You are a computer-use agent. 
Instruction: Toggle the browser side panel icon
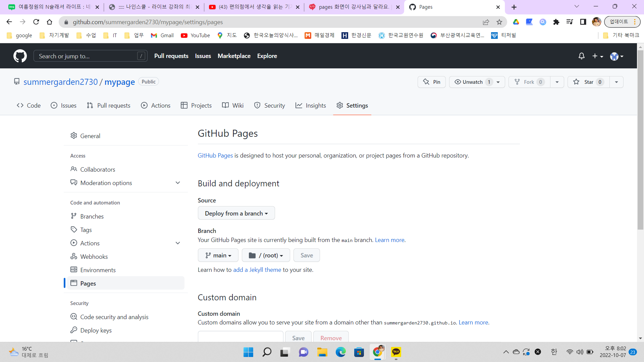583,22
